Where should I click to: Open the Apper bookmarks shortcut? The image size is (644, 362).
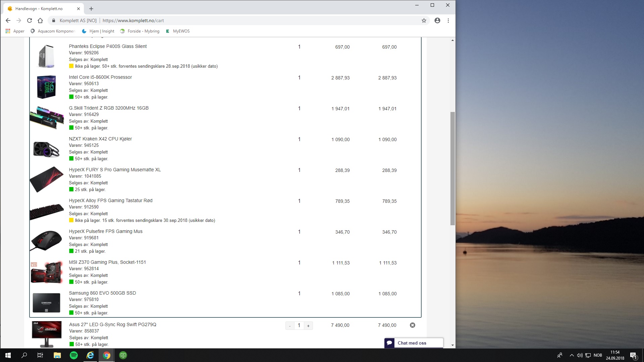pos(15,31)
